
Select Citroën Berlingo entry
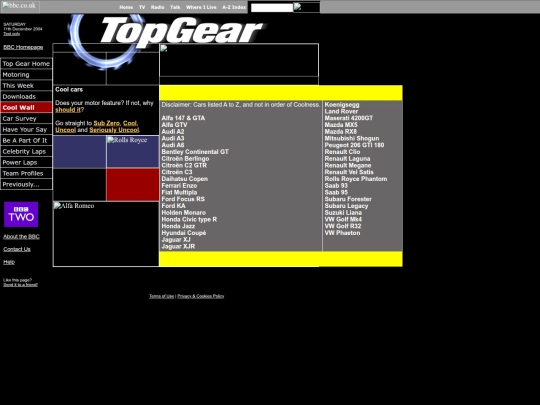tap(185, 158)
